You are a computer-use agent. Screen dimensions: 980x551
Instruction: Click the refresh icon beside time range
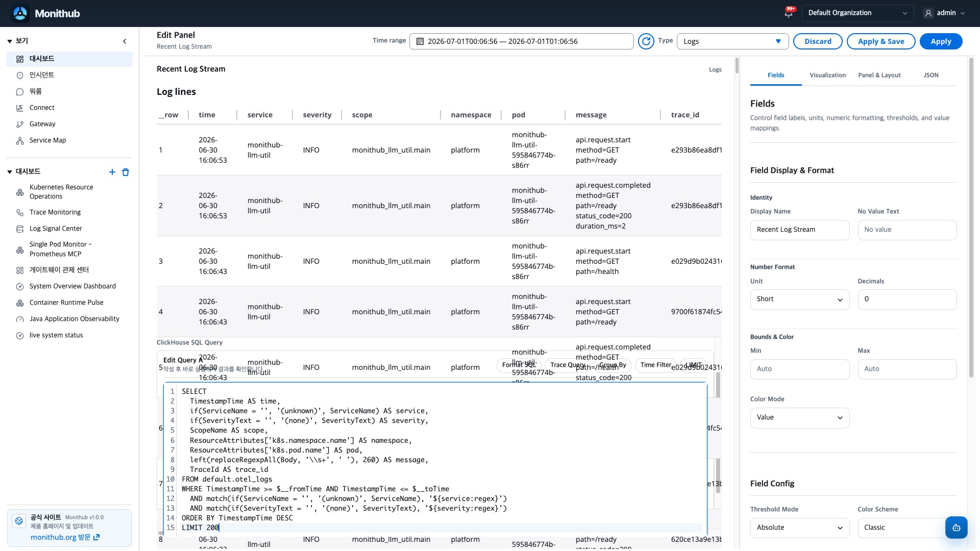tap(646, 41)
